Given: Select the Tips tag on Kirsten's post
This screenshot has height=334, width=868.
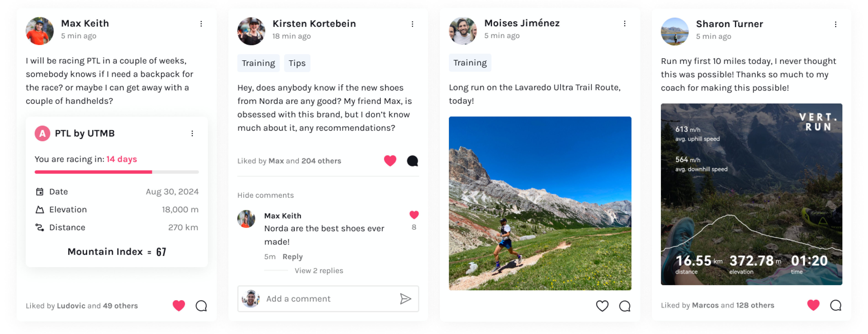Looking at the screenshot, I should [297, 63].
